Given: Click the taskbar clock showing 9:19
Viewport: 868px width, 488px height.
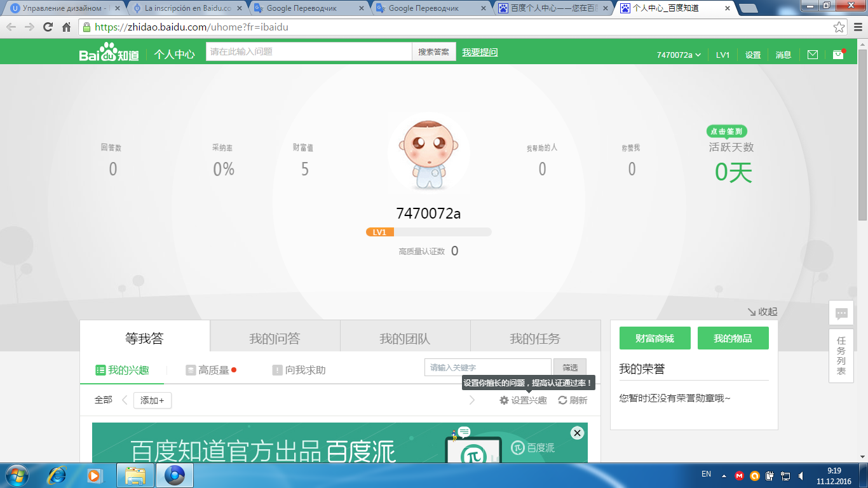Looking at the screenshot, I should (x=834, y=475).
